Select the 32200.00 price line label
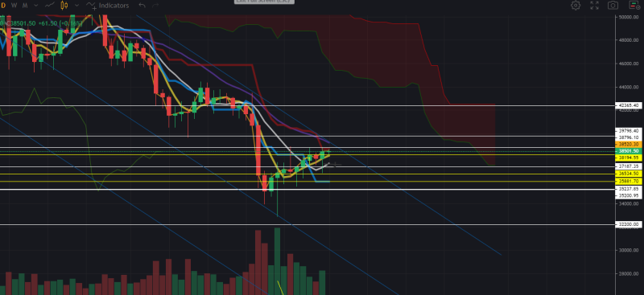This screenshot has width=644, height=295. [629, 224]
